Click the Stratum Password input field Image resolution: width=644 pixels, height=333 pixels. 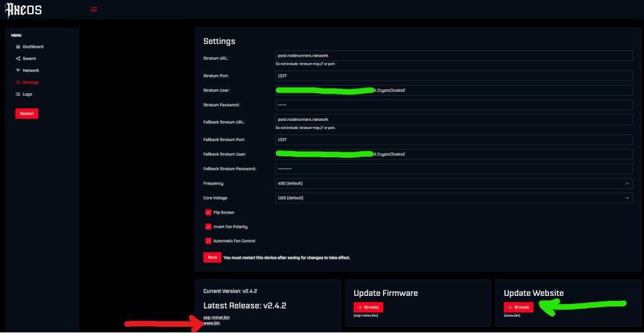454,105
